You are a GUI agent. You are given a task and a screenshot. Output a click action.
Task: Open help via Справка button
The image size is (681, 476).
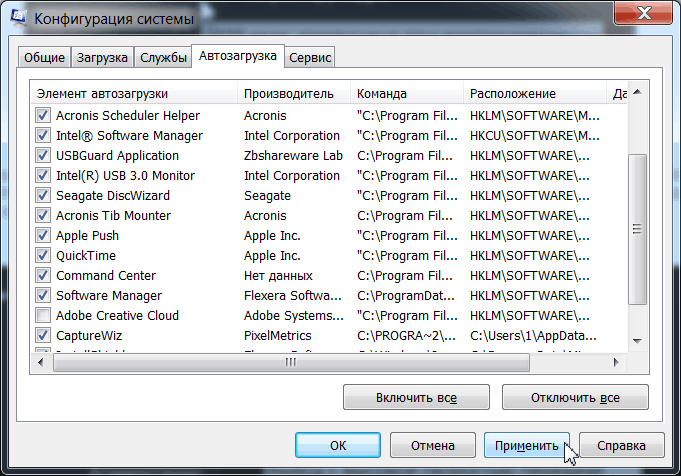(621, 445)
